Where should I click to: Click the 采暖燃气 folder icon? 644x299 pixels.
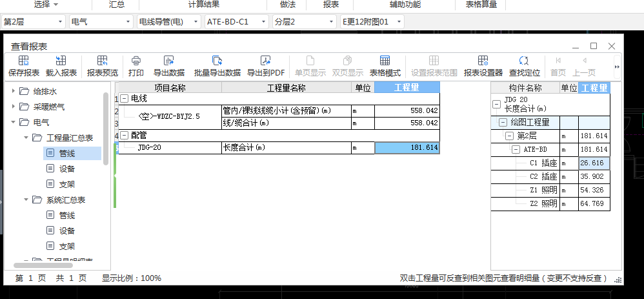point(25,107)
